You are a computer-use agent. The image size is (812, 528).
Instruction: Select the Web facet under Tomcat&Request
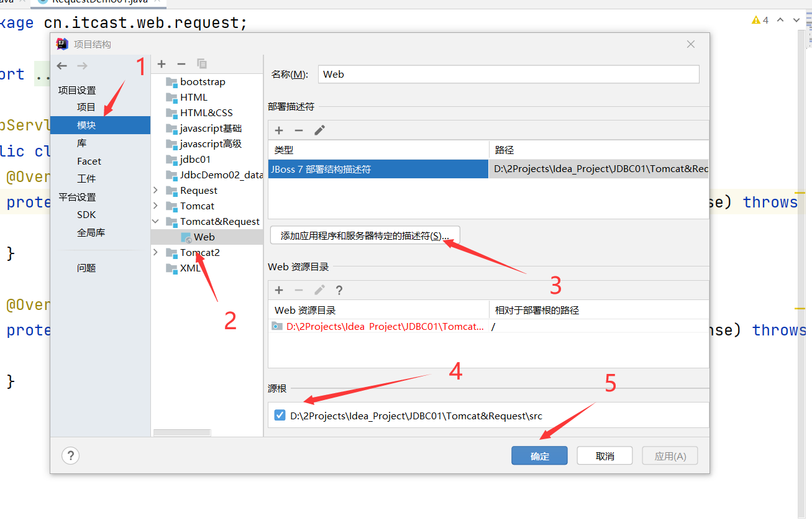pos(204,237)
